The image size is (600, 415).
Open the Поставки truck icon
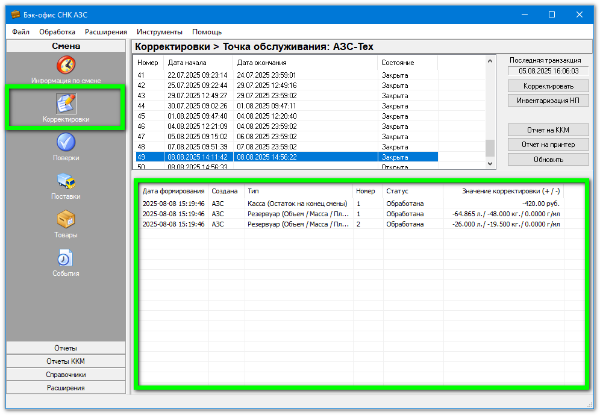(66, 183)
